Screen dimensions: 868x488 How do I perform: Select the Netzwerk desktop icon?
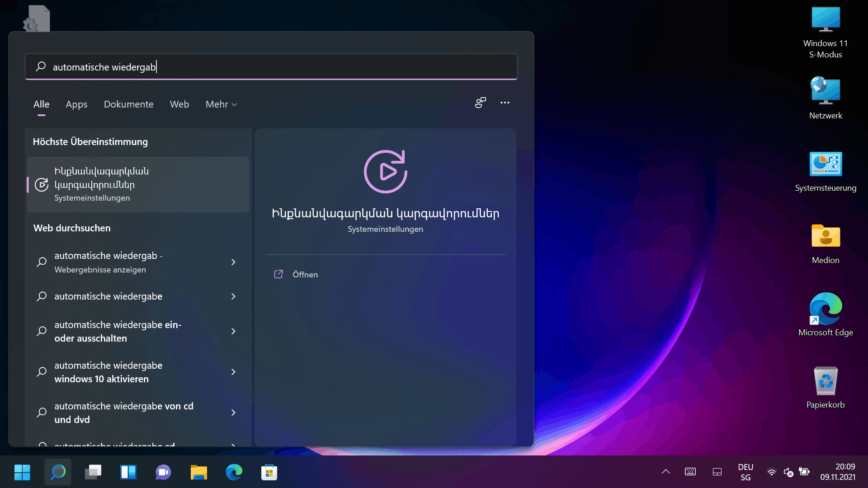(826, 98)
